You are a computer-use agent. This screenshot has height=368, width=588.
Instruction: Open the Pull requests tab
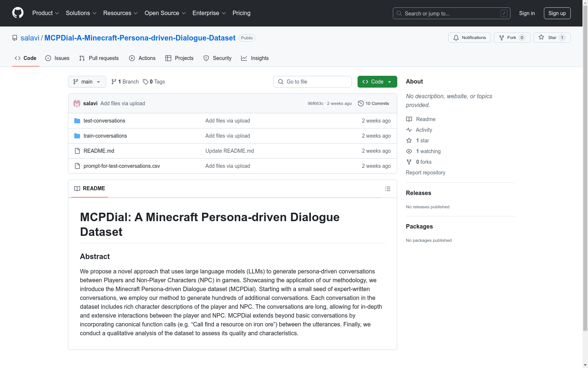tap(99, 58)
